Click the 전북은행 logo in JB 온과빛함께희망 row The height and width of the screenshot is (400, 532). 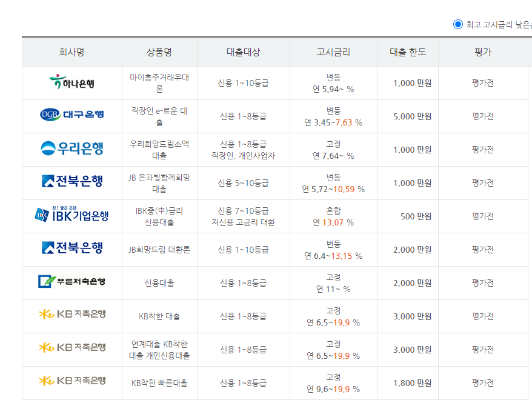tap(72, 181)
